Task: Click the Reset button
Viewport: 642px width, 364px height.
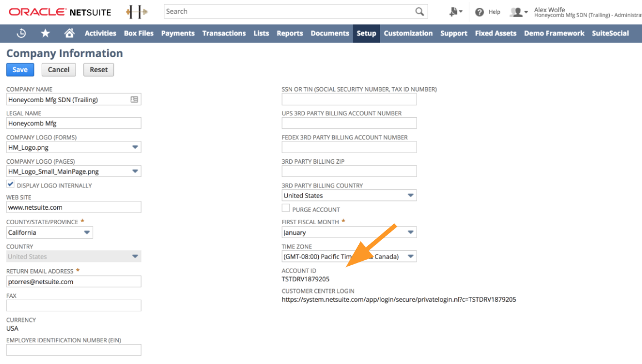Action: (98, 69)
